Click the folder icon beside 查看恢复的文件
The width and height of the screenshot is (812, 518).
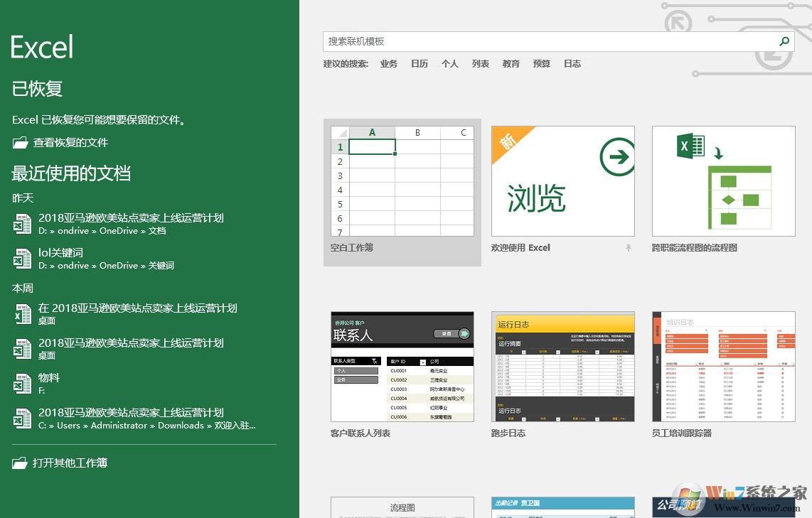20,143
